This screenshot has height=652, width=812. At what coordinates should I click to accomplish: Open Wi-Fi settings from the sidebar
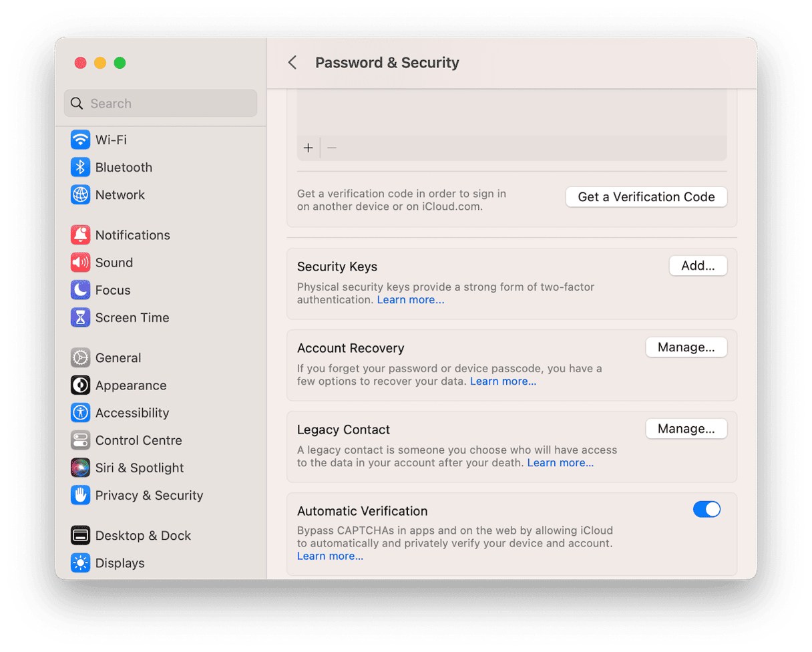111,140
